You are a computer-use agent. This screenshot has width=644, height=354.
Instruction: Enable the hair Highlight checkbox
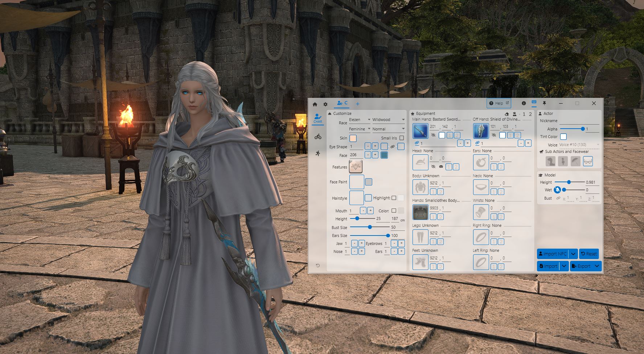coord(394,198)
